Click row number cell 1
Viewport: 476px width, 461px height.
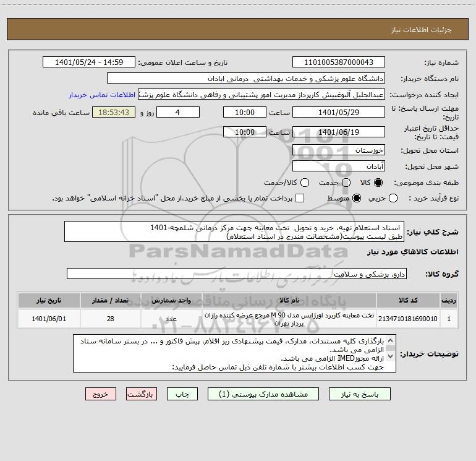tap(449, 319)
